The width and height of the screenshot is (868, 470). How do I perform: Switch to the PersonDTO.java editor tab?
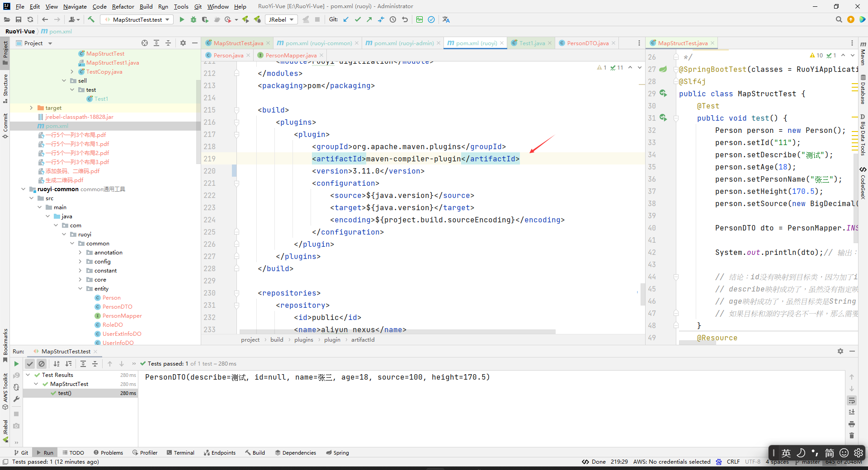(x=587, y=43)
